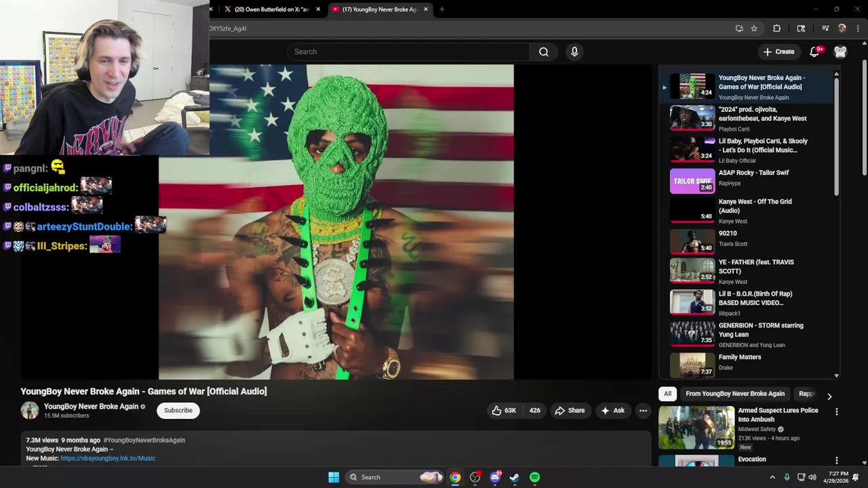
Task: Start voice search with microphone icon
Action: point(574,52)
